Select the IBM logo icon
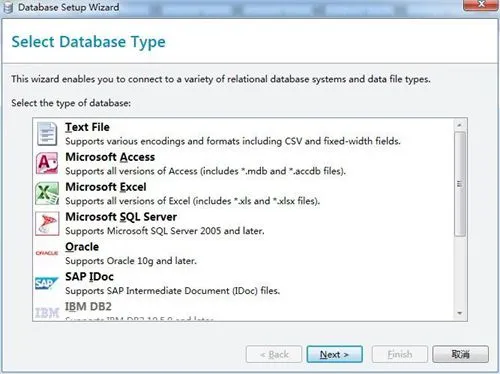This screenshot has height=374, width=500. tap(47, 313)
